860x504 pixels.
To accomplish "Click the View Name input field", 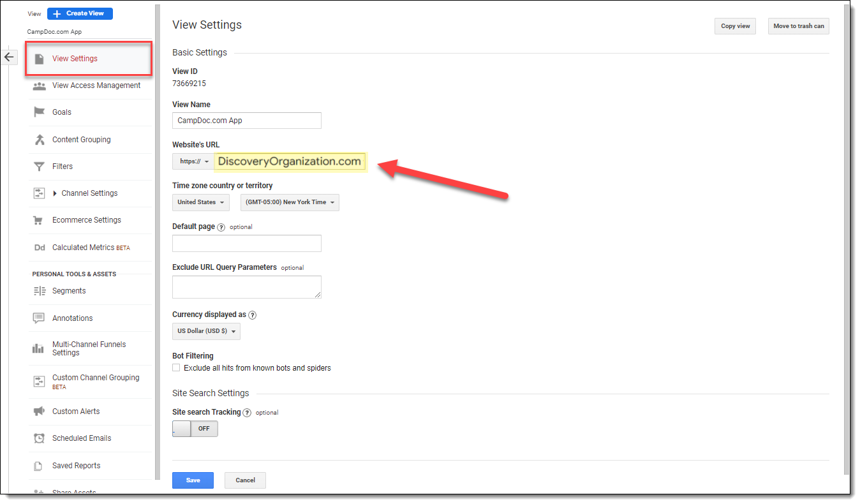I will (247, 121).
